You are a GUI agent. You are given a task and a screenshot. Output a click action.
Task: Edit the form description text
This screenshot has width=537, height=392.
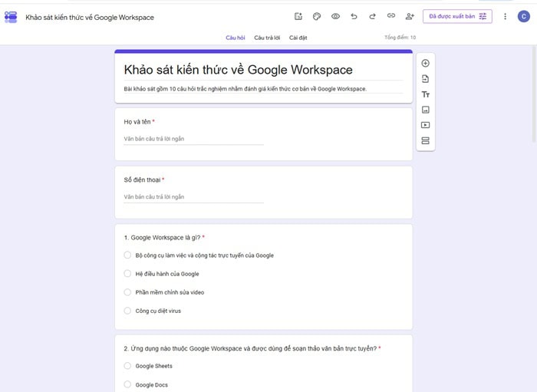(x=245, y=89)
